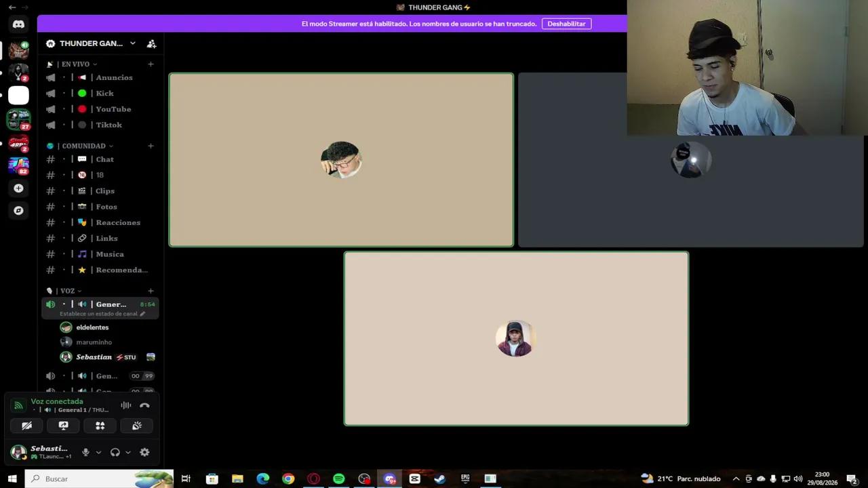Viewport: 868px width, 488px height.
Task: Create a channel in COMUNIDAD category
Action: [x=151, y=146]
